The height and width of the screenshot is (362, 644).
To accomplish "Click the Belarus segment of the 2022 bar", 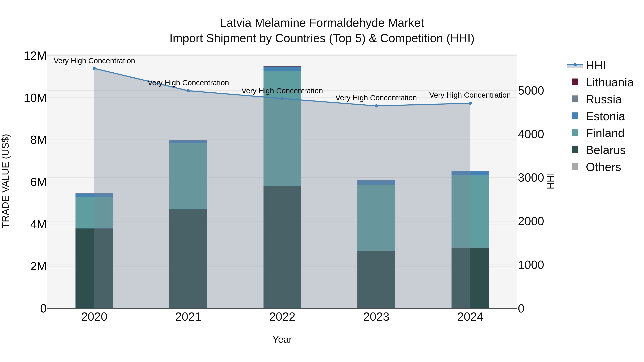I will 282,247.
